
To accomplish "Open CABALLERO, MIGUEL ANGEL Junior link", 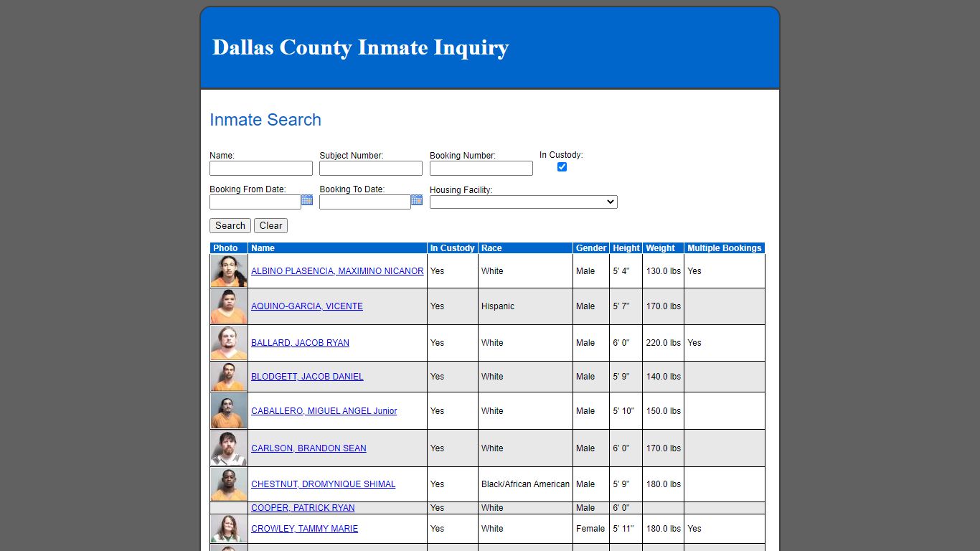I will click(x=324, y=411).
